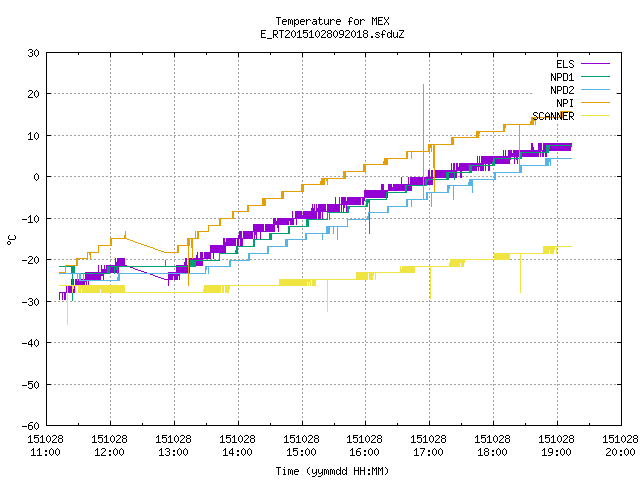Click the 'Time (yymmdd HH:MM)' axis title
640x480 pixels.
[x=332, y=471]
